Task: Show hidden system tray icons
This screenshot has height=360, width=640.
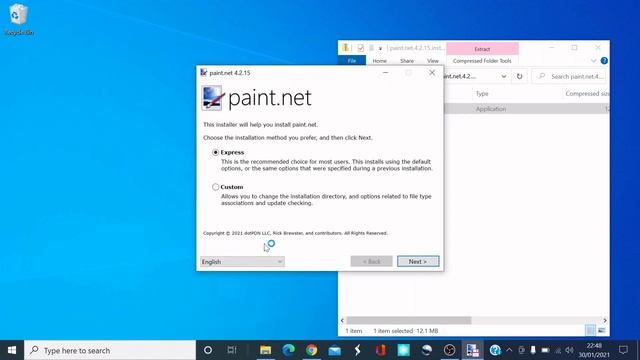Action: point(509,350)
